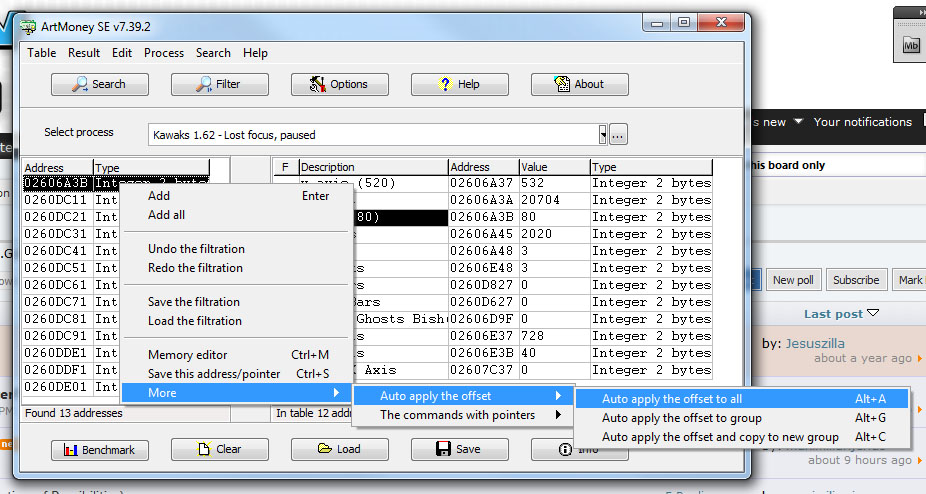Click the Select process combo box field
Screen dimensions: 926x494
pyautogui.click(x=377, y=135)
